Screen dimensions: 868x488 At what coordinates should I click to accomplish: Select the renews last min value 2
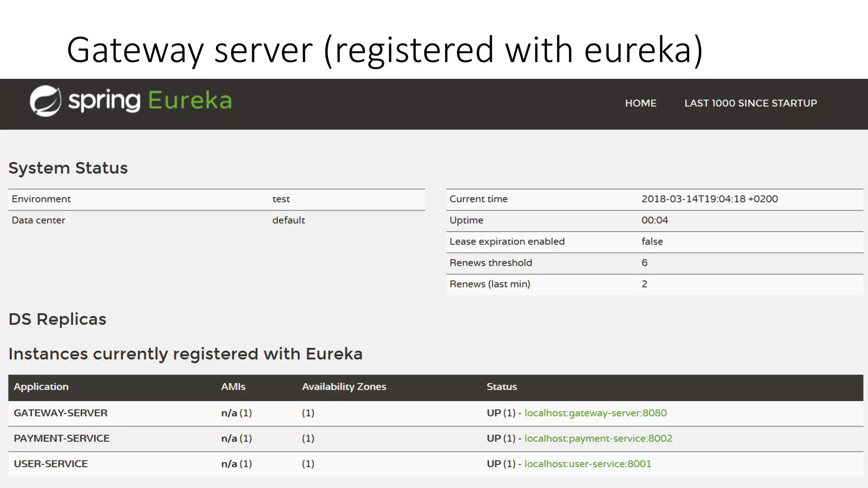[x=644, y=284]
